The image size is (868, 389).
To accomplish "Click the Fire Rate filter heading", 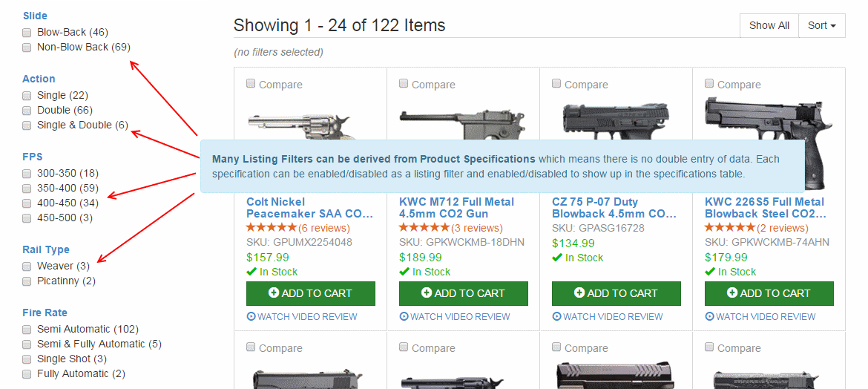I will click(x=45, y=313).
